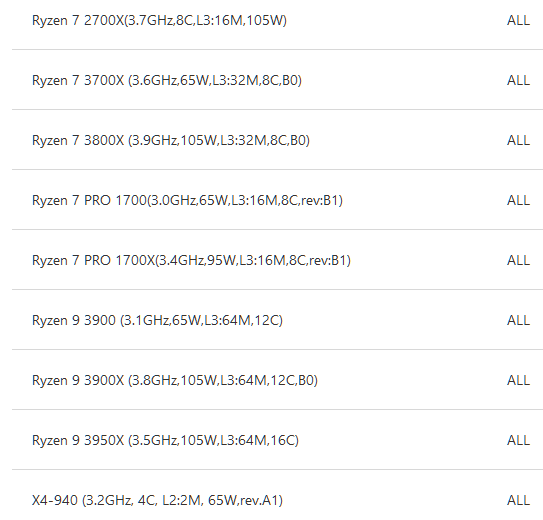Click ALL beside Ryzen 9 3950X
This screenshot has height=520, width=543.
pos(518,440)
